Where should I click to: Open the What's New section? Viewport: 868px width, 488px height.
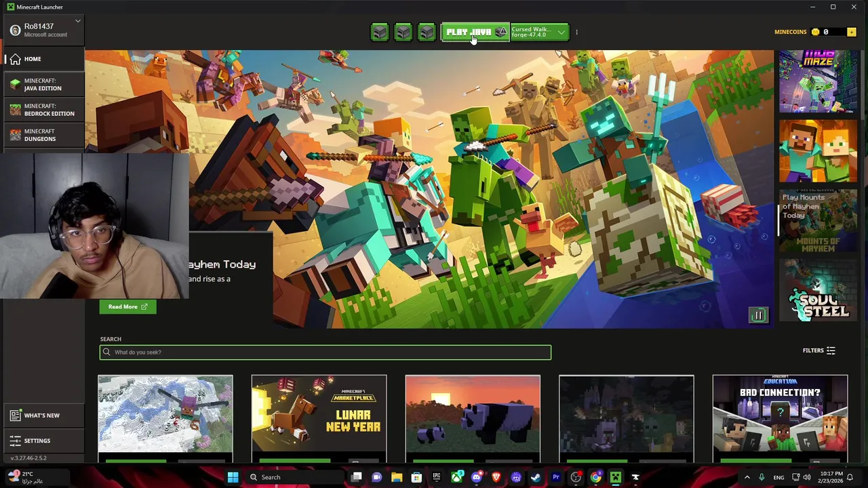(44, 415)
